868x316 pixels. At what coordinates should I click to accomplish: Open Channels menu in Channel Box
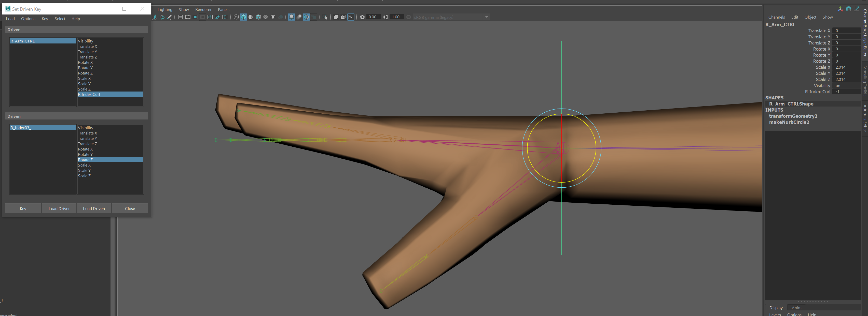click(x=776, y=17)
